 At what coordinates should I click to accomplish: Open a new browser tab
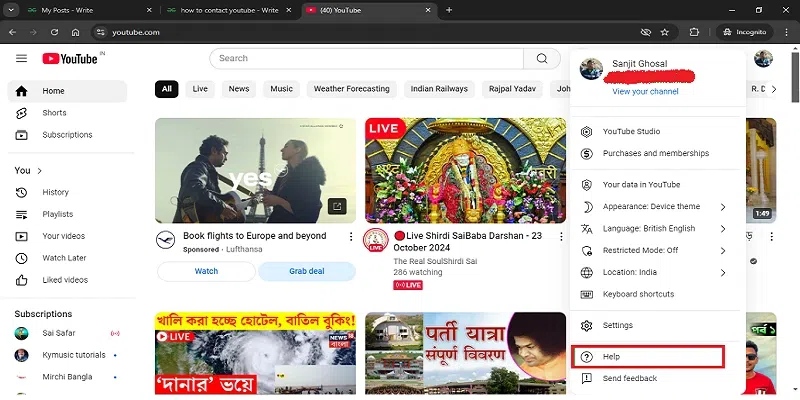[449, 10]
